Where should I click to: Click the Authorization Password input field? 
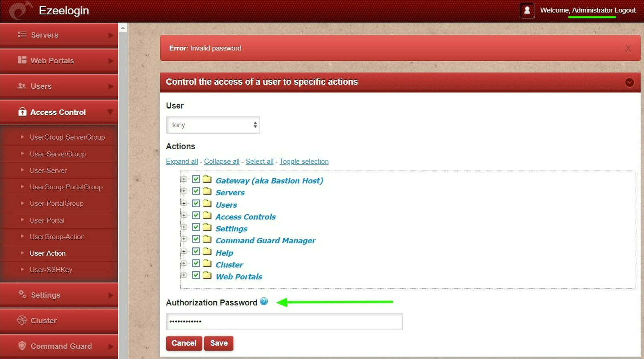click(x=284, y=322)
